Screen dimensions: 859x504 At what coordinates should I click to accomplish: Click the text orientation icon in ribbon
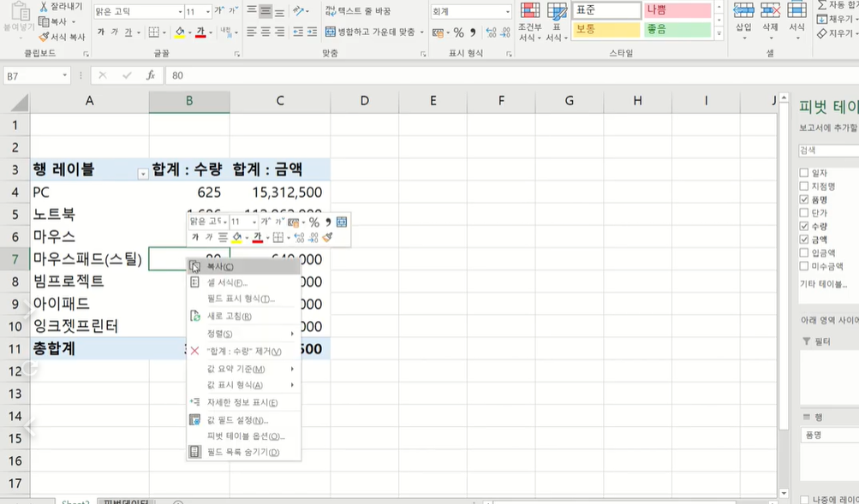(x=299, y=11)
